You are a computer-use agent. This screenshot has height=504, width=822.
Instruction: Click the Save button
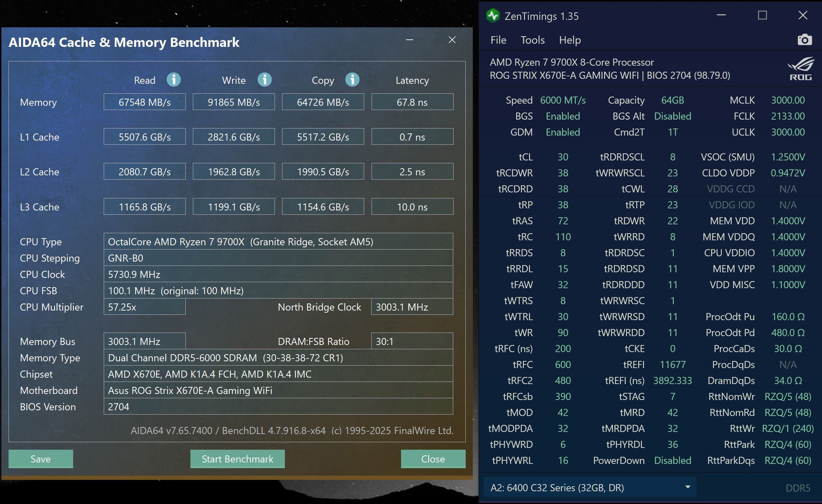coord(41,459)
